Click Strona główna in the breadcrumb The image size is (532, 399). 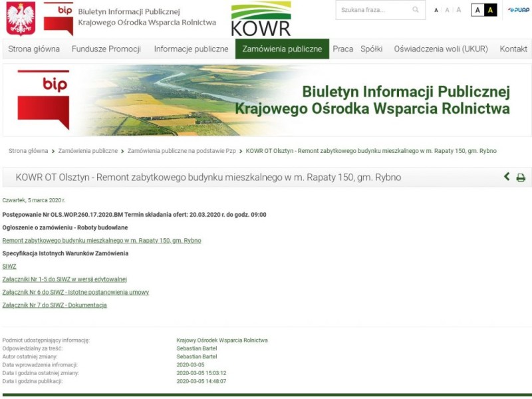click(28, 151)
